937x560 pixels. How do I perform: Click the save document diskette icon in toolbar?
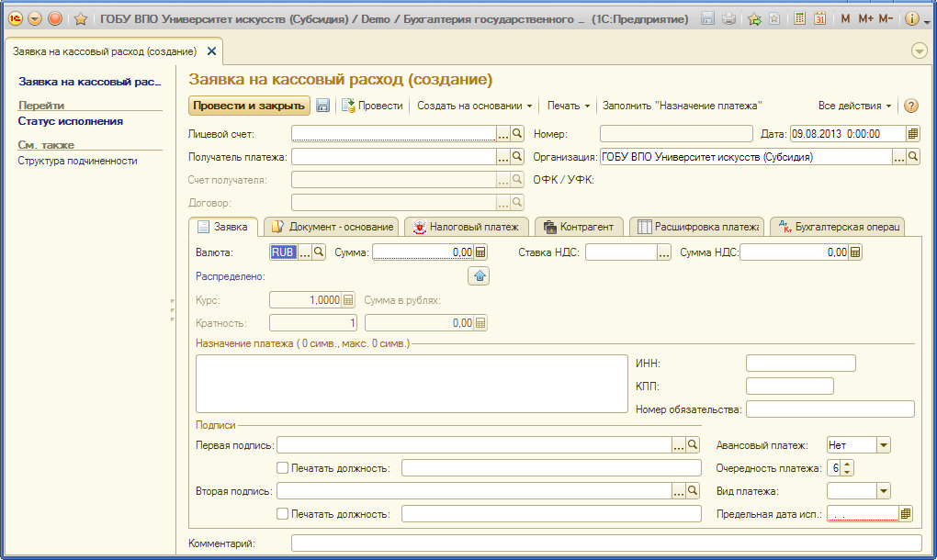pos(322,106)
